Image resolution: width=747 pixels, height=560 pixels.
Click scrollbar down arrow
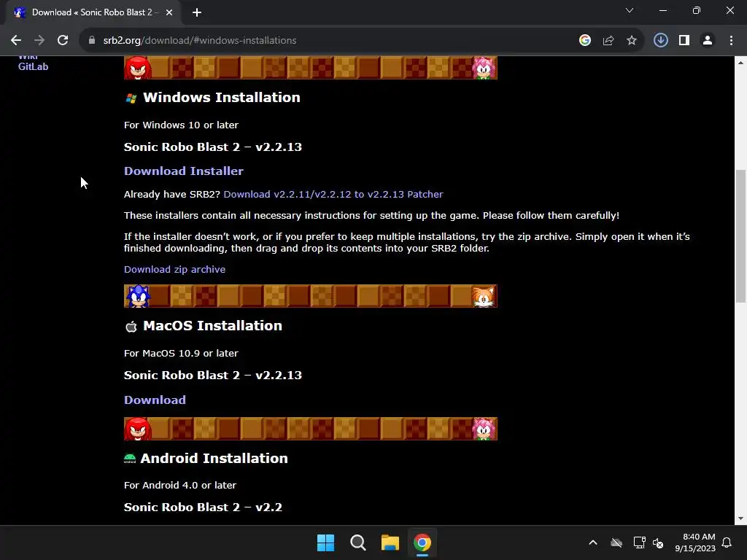(x=740, y=518)
